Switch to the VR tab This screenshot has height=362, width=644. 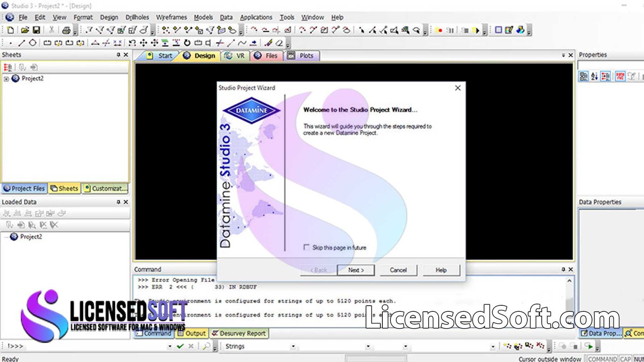click(x=235, y=56)
